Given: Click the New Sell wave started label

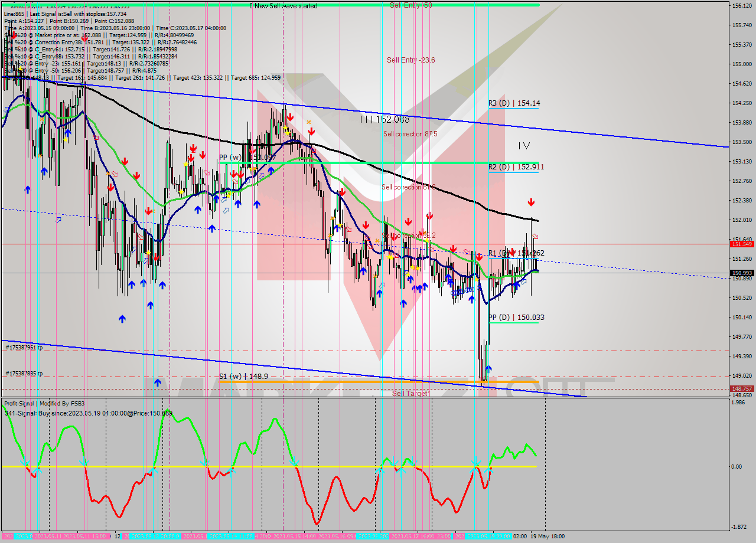Looking at the screenshot, I should click(x=283, y=6).
